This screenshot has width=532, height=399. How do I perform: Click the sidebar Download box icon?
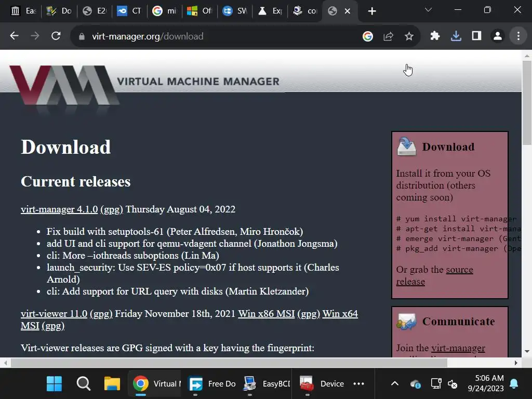[x=406, y=147]
